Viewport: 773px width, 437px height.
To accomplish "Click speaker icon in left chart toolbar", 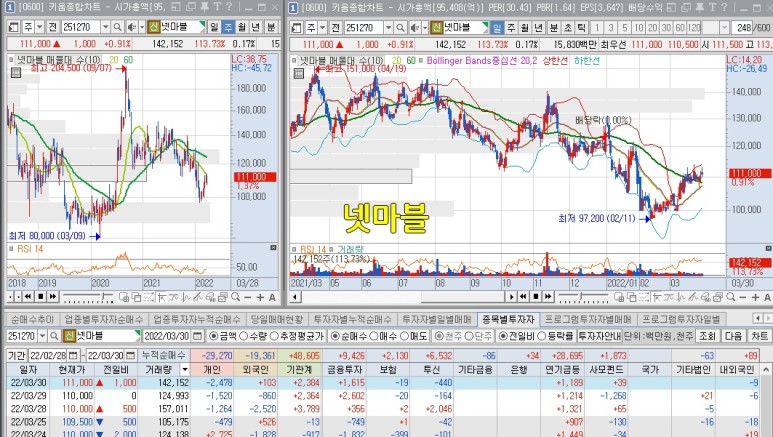I will pyautogui.click(x=131, y=27).
